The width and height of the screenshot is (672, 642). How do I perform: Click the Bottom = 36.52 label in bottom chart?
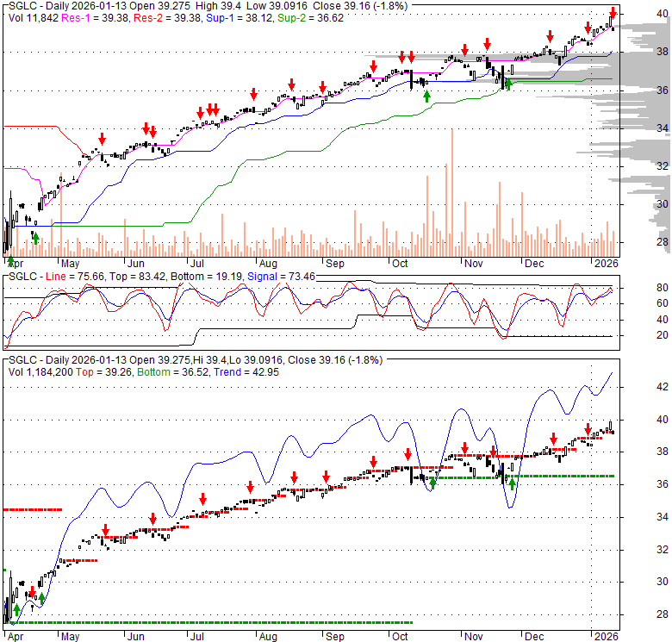click(x=172, y=372)
